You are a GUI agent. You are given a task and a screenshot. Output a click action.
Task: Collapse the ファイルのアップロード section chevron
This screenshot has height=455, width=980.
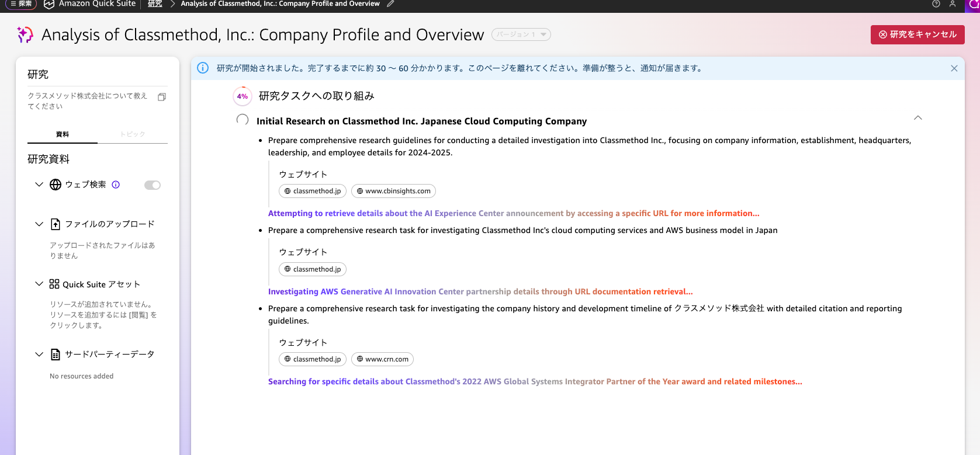39,224
